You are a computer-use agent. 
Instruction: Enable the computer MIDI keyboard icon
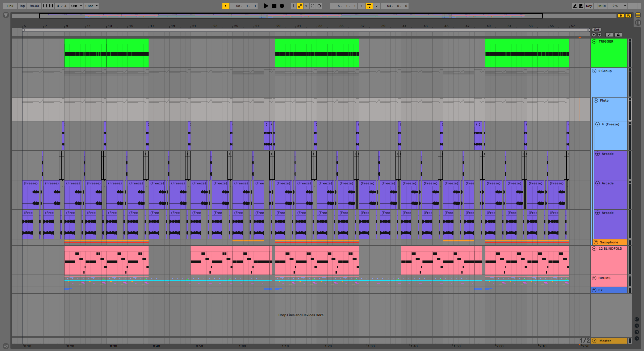pyautogui.click(x=581, y=6)
